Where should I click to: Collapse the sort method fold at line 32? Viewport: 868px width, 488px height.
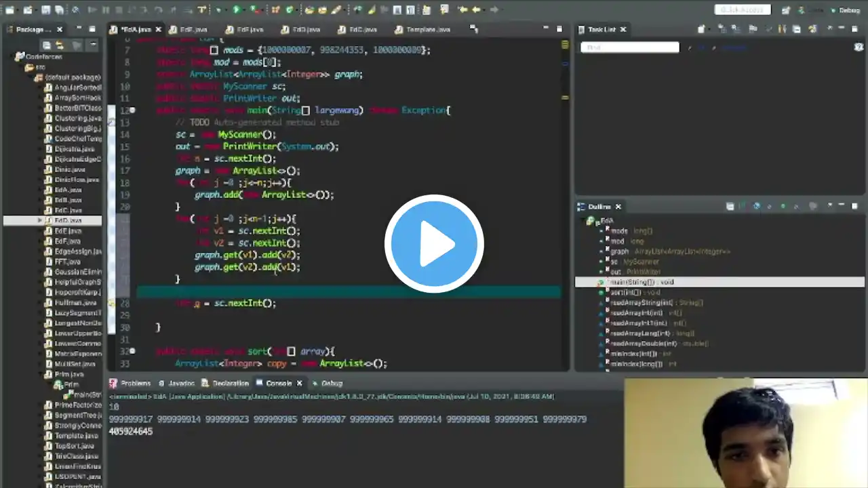point(132,351)
